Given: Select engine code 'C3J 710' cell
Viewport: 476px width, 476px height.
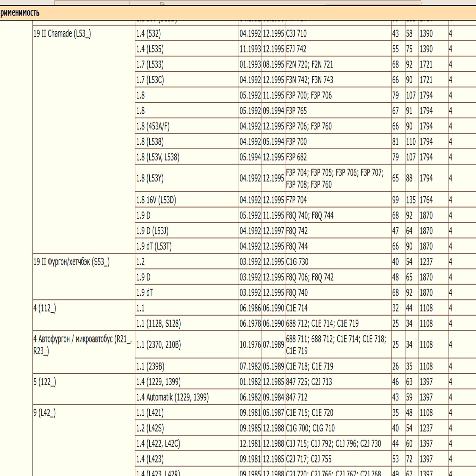Looking at the screenshot, I should tap(296, 34).
